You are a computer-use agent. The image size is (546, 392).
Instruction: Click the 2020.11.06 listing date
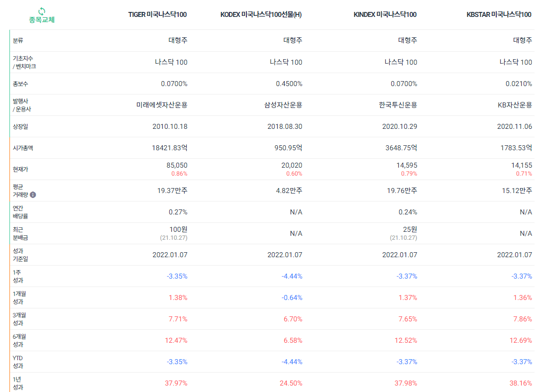515,127
